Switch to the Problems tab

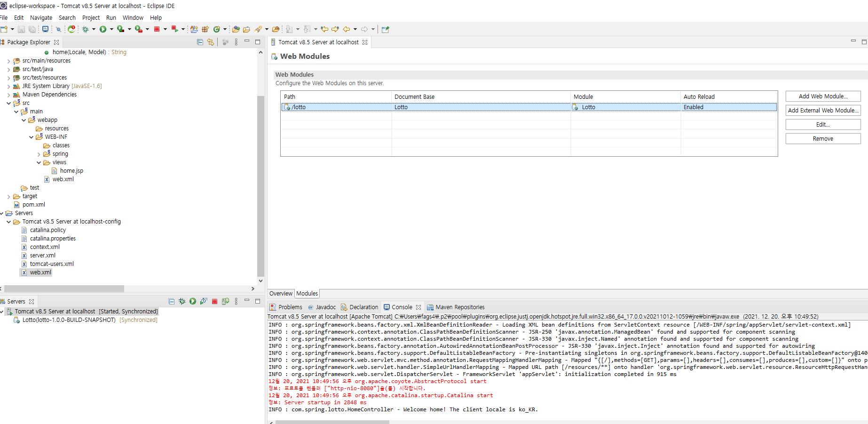pos(286,307)
